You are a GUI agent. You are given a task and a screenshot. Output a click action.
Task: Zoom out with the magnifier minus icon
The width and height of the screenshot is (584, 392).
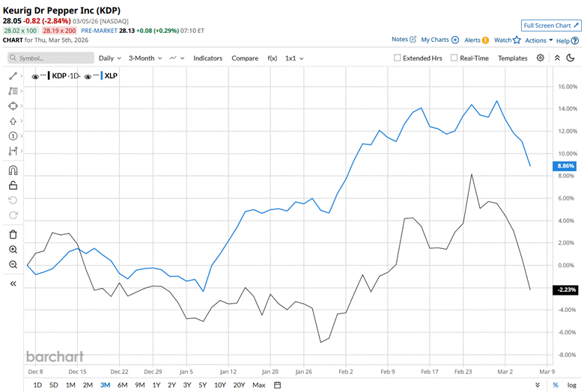tap(13, 265)
